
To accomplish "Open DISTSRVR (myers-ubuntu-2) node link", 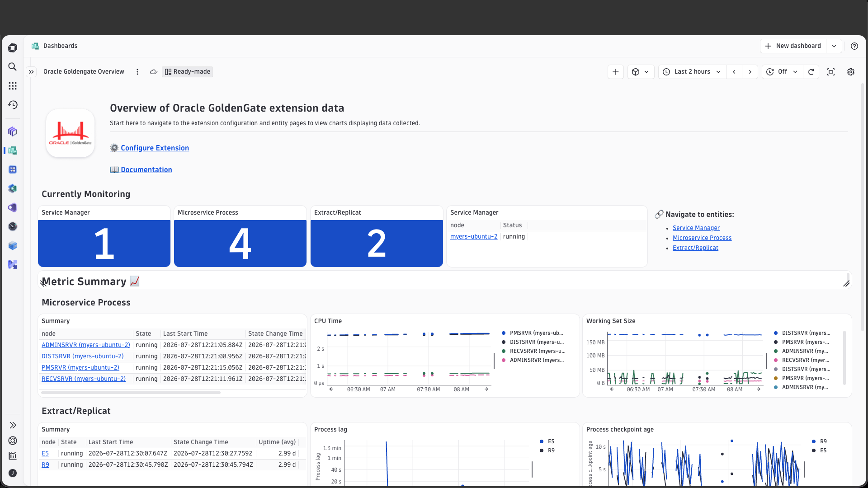I will click(x=83, y=357).
